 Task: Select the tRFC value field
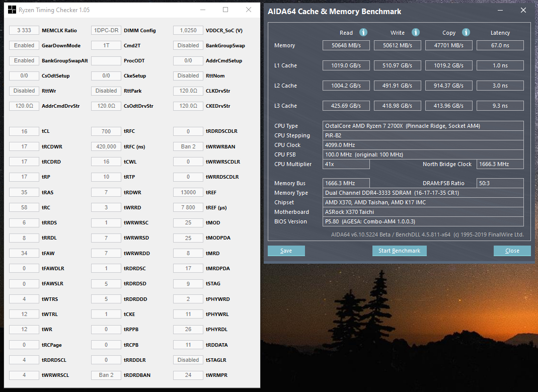pyautogui.click(x=106, y=131)
